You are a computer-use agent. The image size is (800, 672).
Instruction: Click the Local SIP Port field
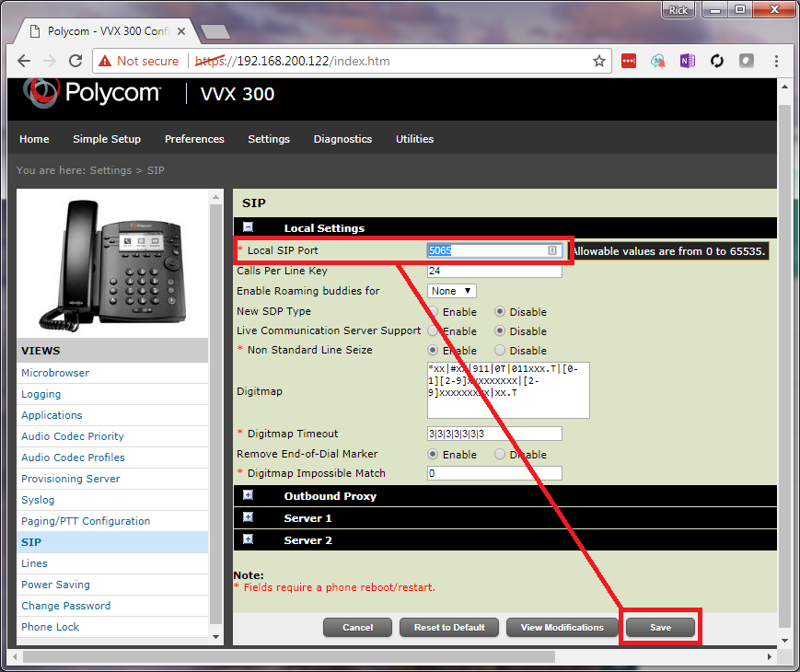pyautogui.click(x=494, y=250)
